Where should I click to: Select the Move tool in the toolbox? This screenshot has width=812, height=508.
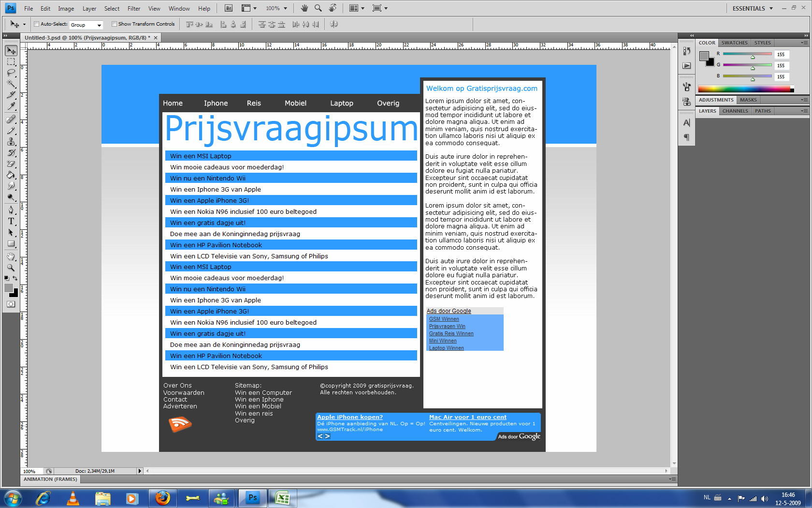coord(11,51)
